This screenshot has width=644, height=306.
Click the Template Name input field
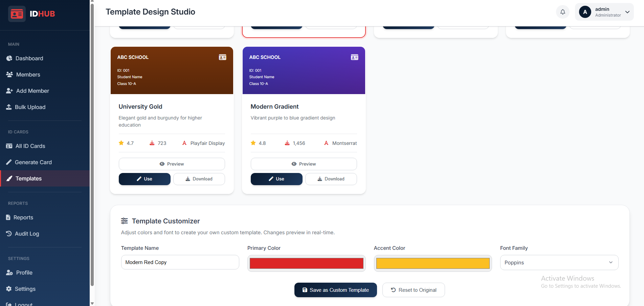coord(180,262)
